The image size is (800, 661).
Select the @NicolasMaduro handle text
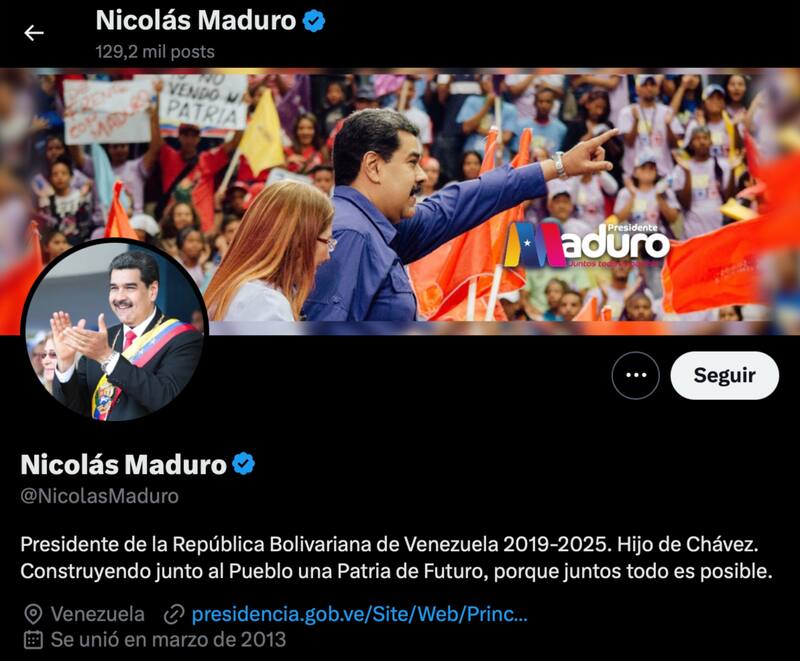pyautogui.click(x=99, y=496)
